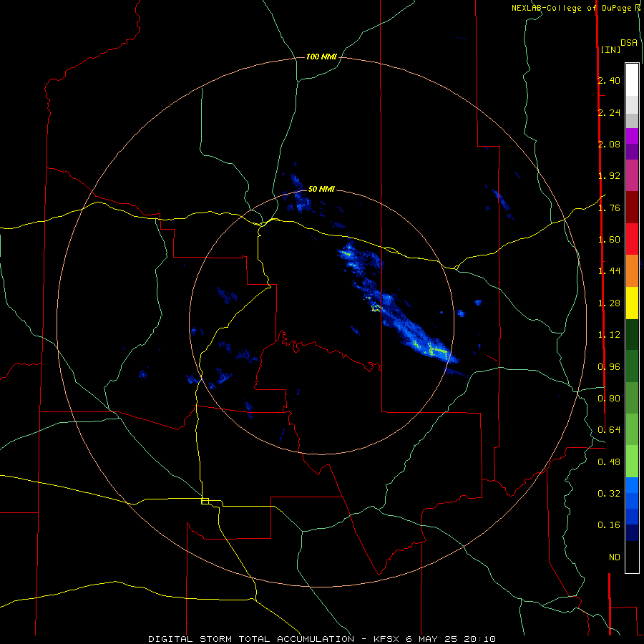Click the 1.28 legend value
This screenshot has width=644, height=644.
[609, 303]
